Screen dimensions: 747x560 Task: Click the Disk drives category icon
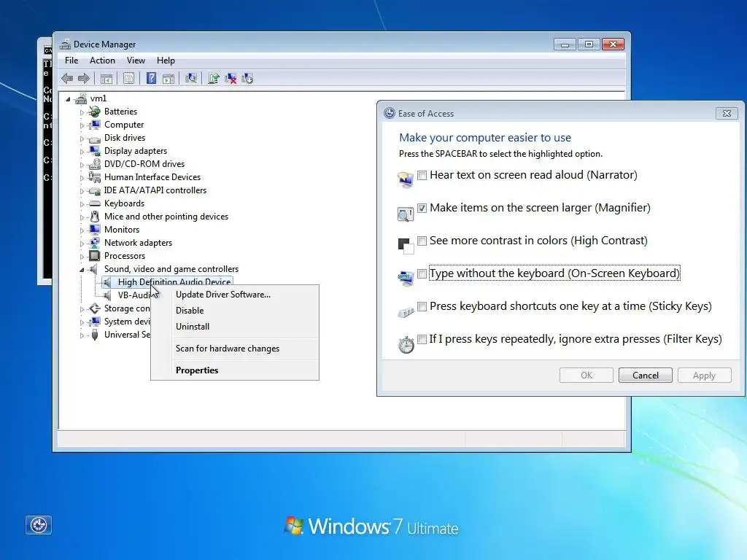coord(95,138)
